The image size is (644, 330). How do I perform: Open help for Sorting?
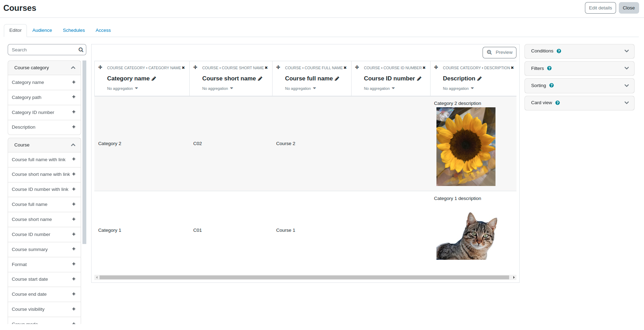click(x=551, y=86)
